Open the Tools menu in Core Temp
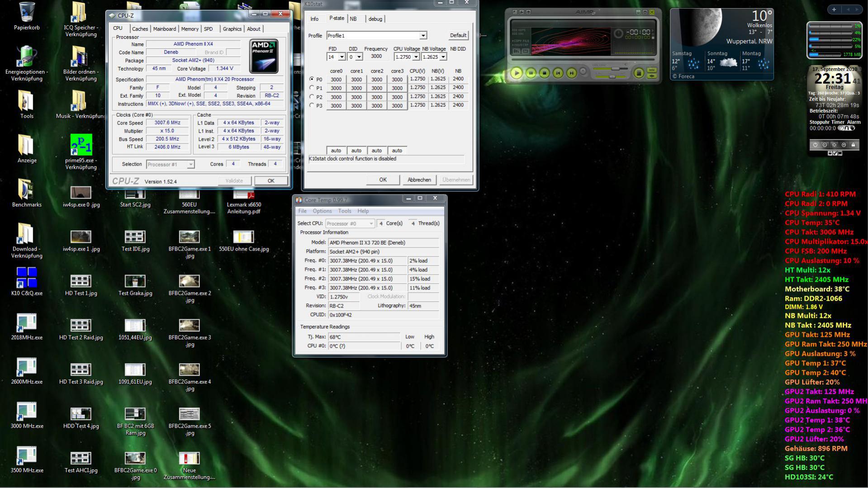 click(345, 211)
